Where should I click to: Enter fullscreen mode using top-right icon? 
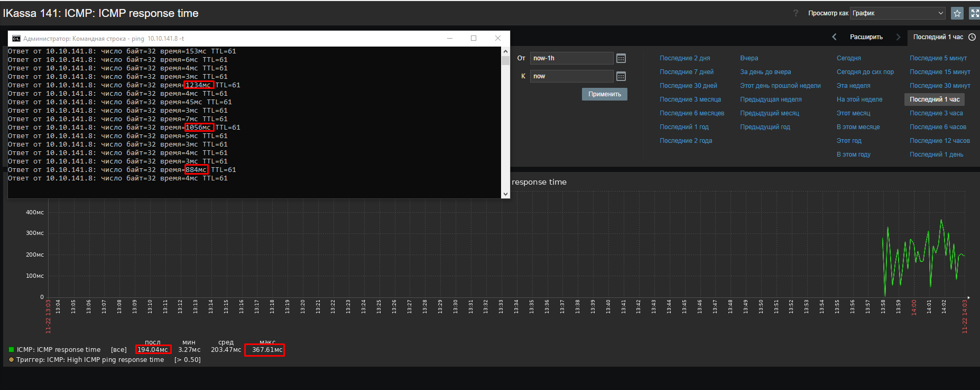[x=974, y=13]
